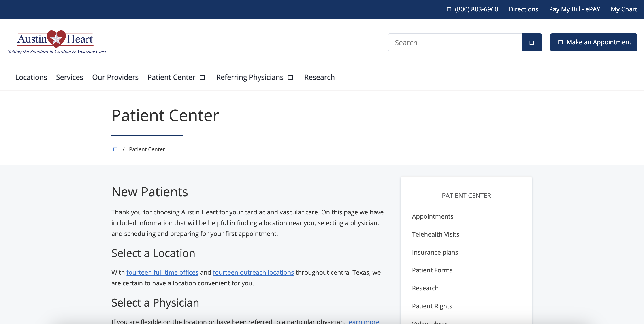
Task: Open Pay My Bill - ePAY
Action: (574, 9)
